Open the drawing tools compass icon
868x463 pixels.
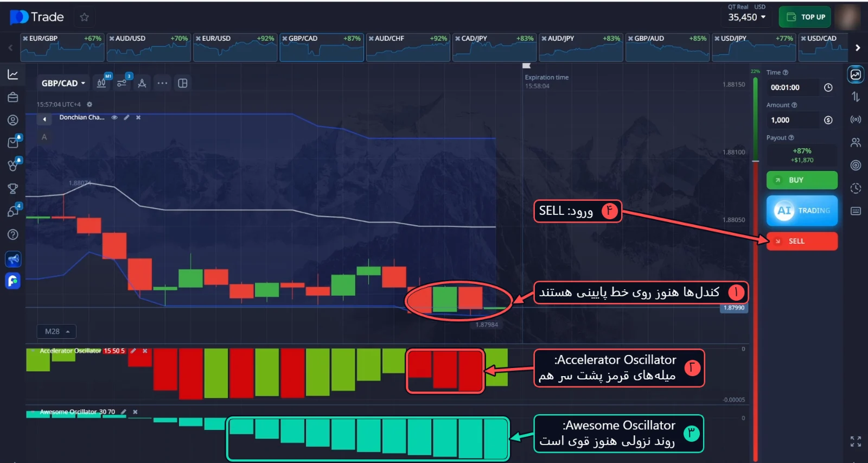pyautogui.click(x=142, y=83)
